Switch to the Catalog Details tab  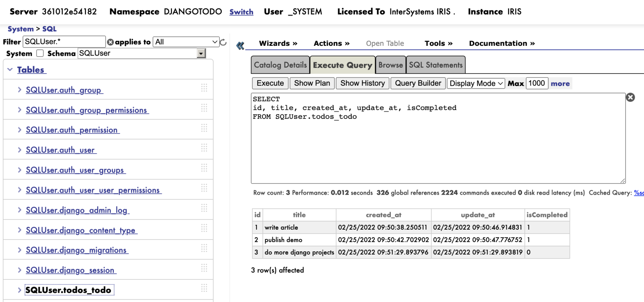pyautogui.click(x=280, y=65)
